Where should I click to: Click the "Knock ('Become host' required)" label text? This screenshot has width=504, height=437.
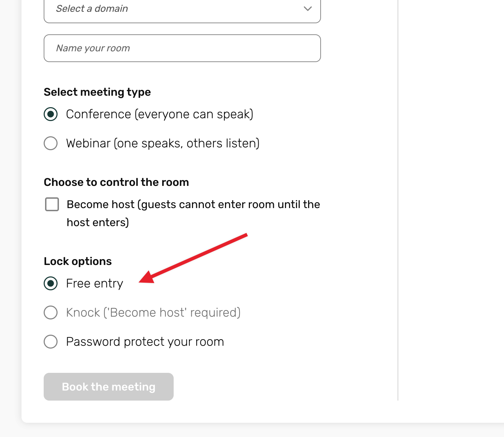tap(153, 313)
